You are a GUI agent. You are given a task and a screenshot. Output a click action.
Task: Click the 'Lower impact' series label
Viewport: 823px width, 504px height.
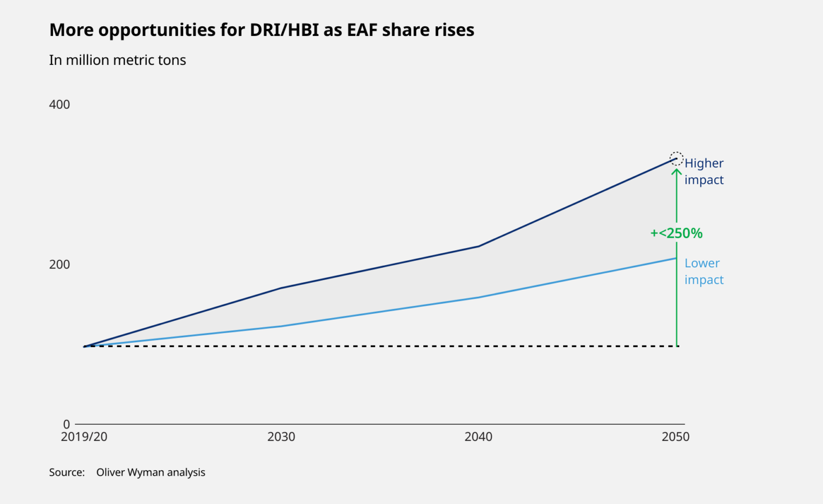pyautogui.click(x=704, y=272)
